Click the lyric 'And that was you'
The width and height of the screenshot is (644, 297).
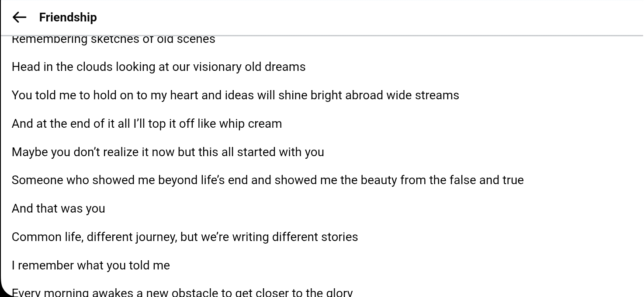coord(58,209)
